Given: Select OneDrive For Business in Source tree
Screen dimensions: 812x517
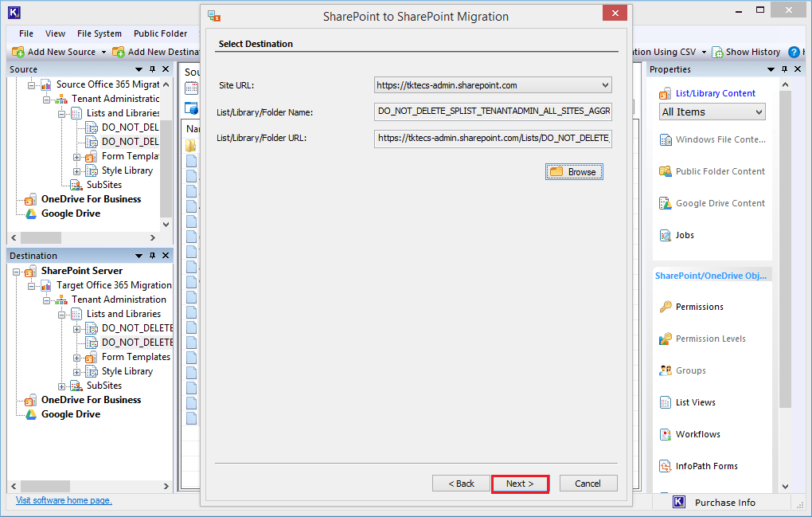Looking at the screenshot, I should click(x=91, y=199).
